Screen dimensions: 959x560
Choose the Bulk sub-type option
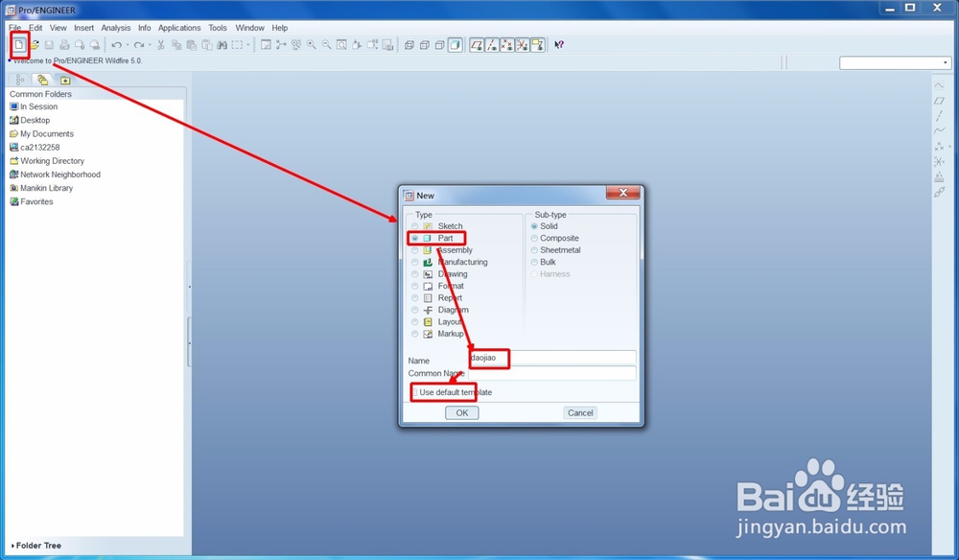click(534, 262)
